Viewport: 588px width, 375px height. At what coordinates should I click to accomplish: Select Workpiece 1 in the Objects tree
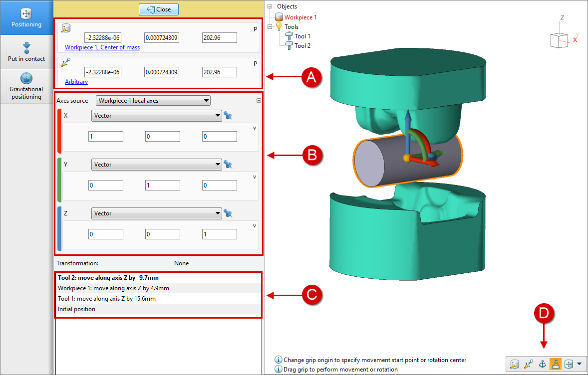[300, 17]
